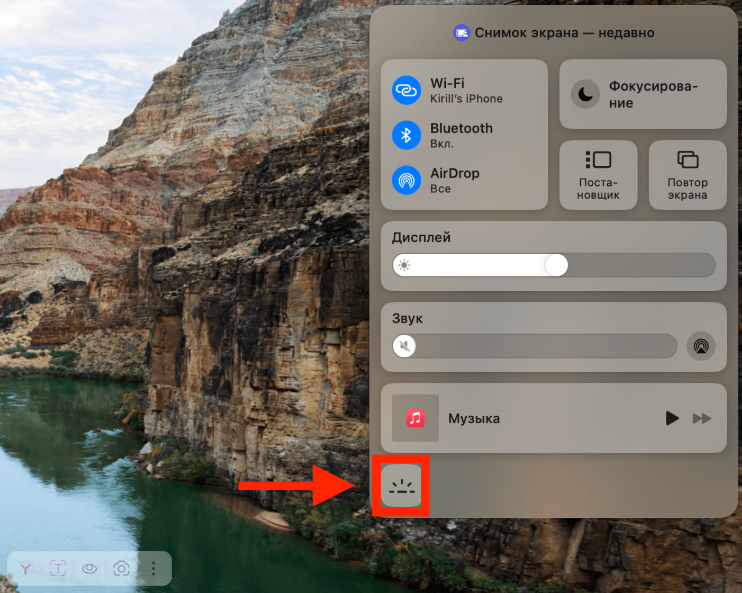This screenshot has width=742, height=593.
Task: Click the Music app icon
Action: pyautogui.click(x=415, y=418)
